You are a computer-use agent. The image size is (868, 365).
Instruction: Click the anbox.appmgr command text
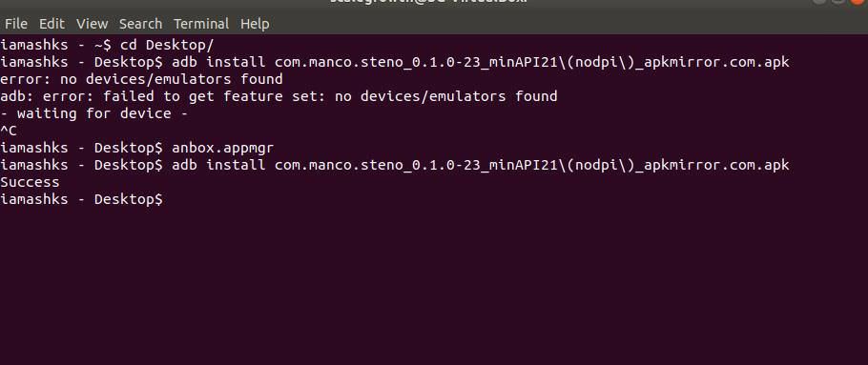point(222,148)
